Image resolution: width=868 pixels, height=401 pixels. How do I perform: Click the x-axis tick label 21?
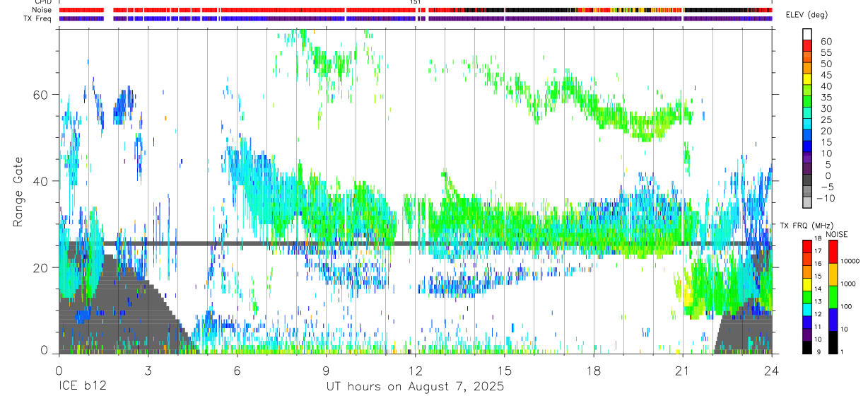(x=683, y=370)
